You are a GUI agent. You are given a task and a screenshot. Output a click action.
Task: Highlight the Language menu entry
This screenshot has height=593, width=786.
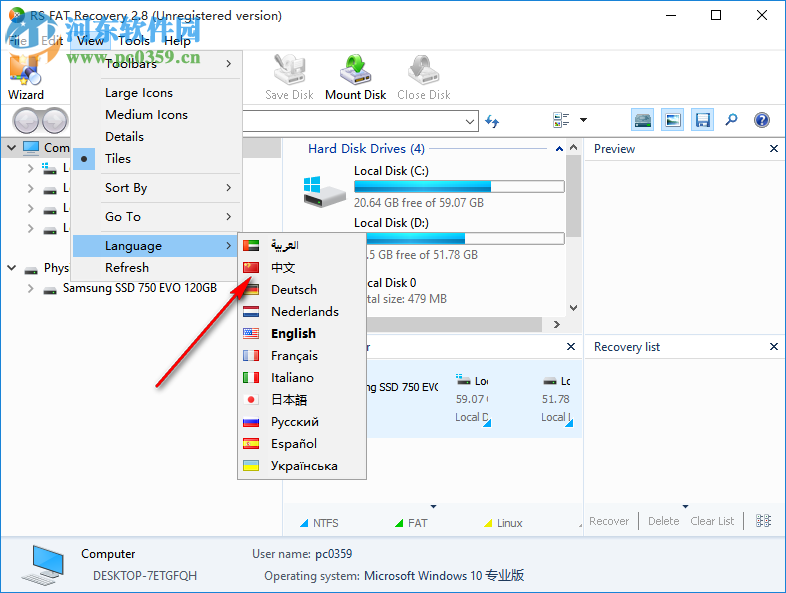coord(155,246)
